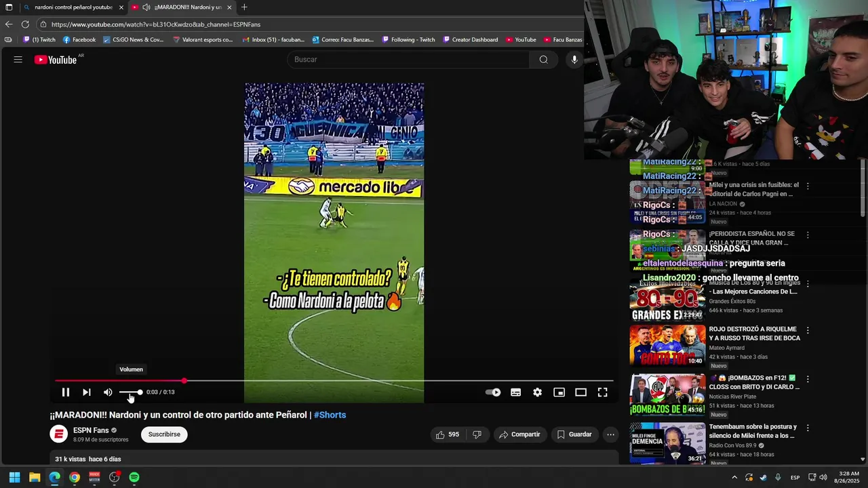Show hidden system tray icons
This screenshot has width=868, height=488.
tap(734, 477)
